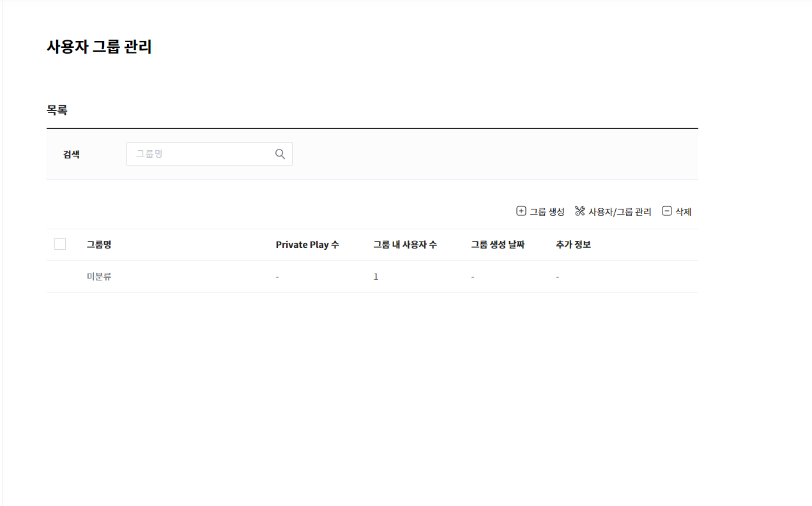This screenshot has height=506, width=812.
Task: Tick the select-all checkbox in table header
Action: [x=60, y=244]
